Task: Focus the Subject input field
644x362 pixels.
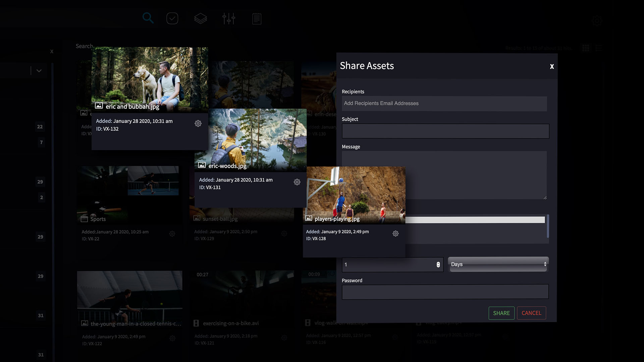Action: tap(445, 131)
